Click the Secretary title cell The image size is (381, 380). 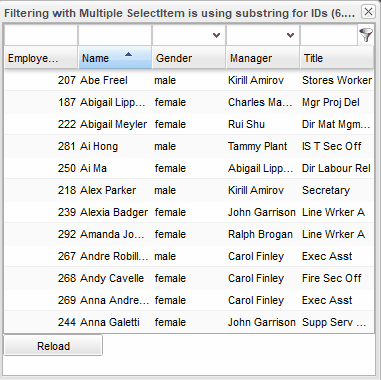tap(337, 190)
